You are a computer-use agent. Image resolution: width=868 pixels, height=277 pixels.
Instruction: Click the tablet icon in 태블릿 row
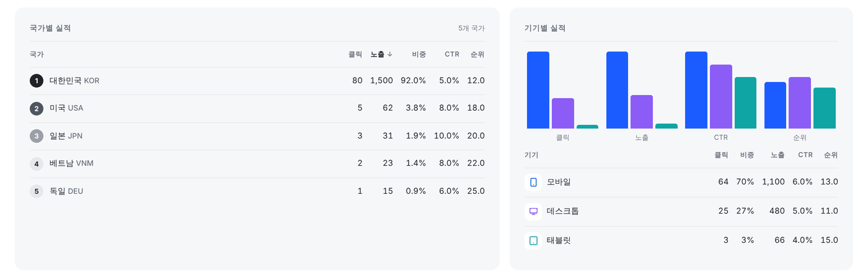tap(533, 240)
